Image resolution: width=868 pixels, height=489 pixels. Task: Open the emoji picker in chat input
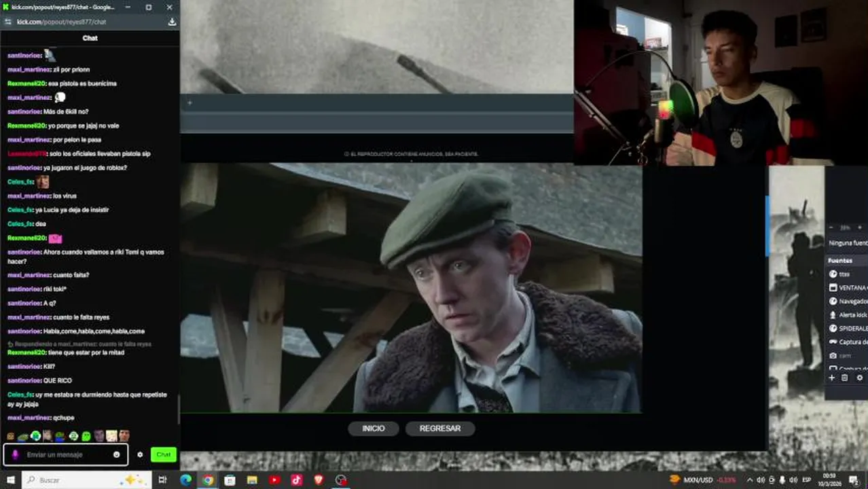117,454
